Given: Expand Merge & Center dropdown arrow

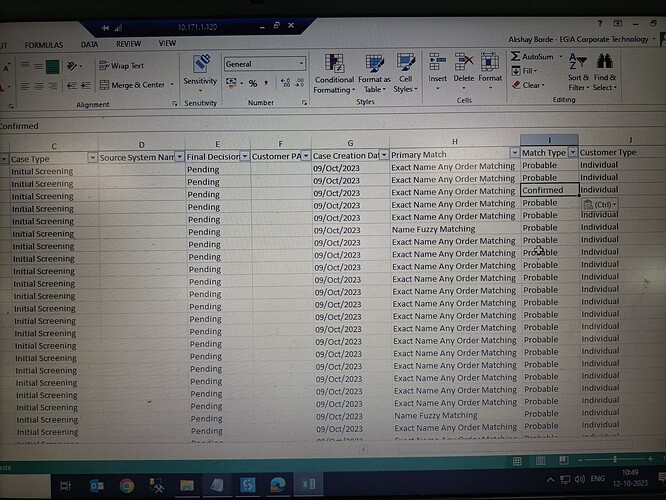Looking at the screenshot, I should 172,84.
